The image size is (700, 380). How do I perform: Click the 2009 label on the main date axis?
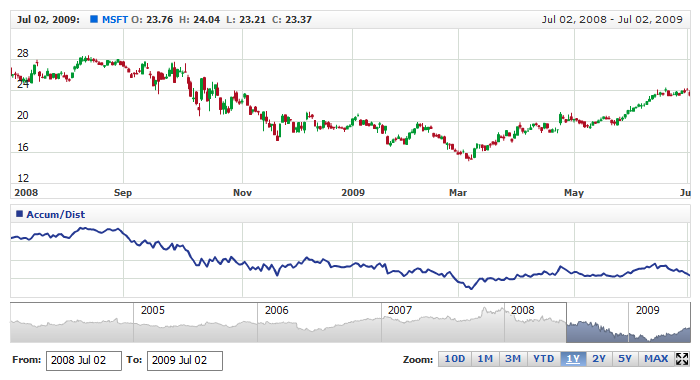[x=353, y=192]
